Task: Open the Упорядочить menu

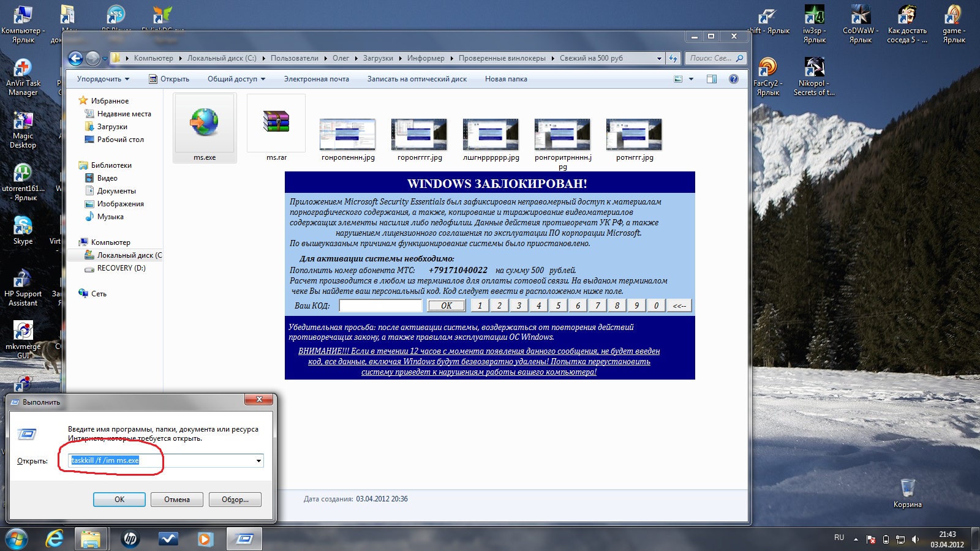Action: click(x=103, y=79)
